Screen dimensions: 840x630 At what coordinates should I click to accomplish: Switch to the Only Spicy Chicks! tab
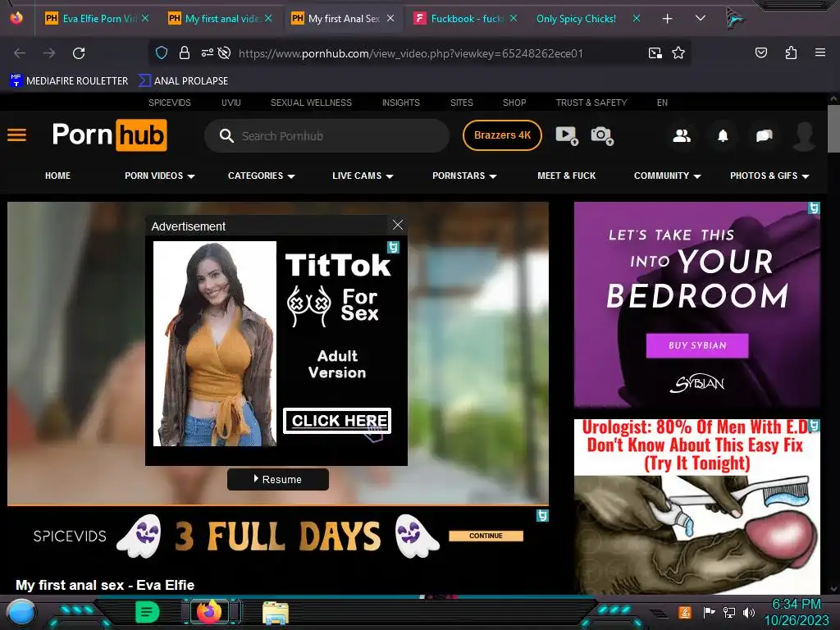[x=576, y=19]
